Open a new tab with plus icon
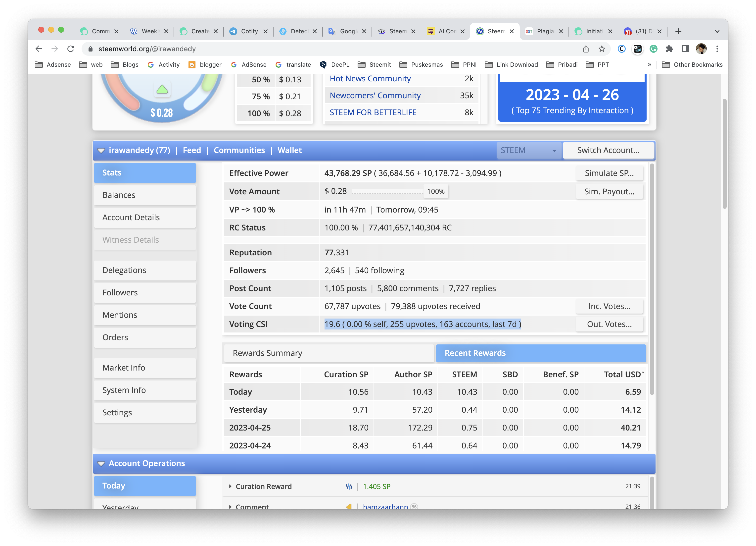Viewport: 756px width, 546px height. point(678,31)
